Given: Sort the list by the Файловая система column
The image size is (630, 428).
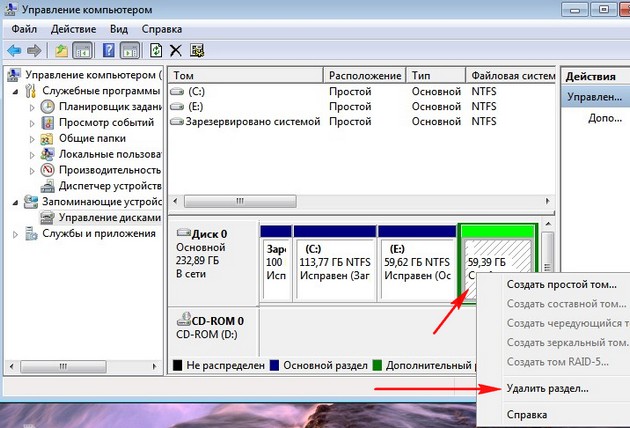Looking at the screenshot, I should tap(511, 76).
